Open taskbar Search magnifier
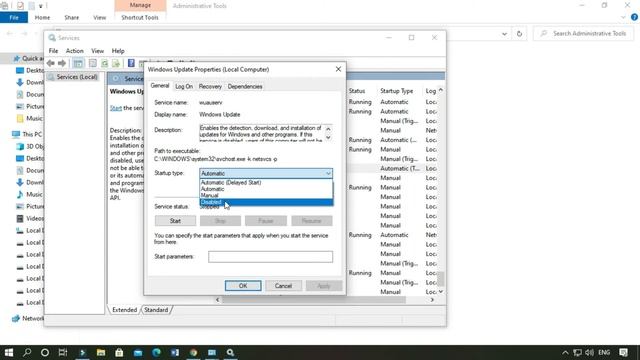This screenshot has height=360, width=640. pyautogui.click(x=27, y=352)
